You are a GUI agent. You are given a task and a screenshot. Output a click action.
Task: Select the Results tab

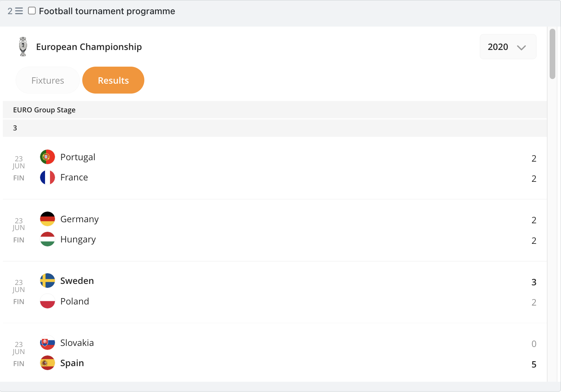113,80
